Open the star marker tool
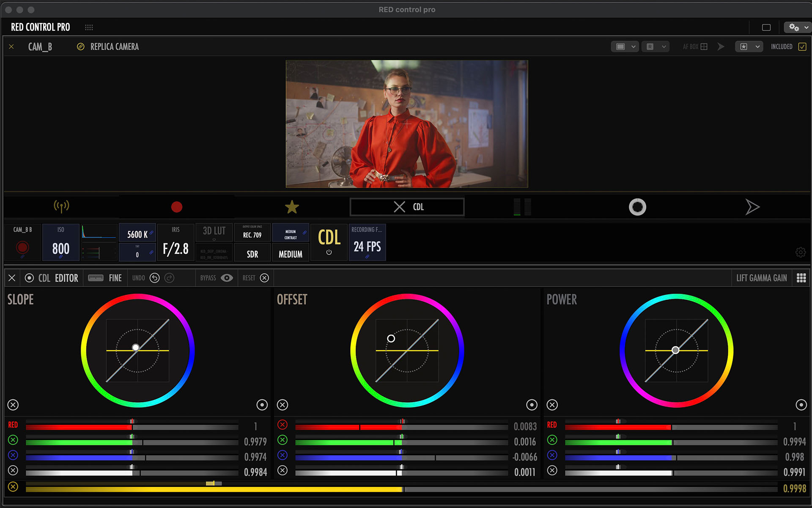The image size is (812, 508). pyautogui.click(x=292, y=207)
